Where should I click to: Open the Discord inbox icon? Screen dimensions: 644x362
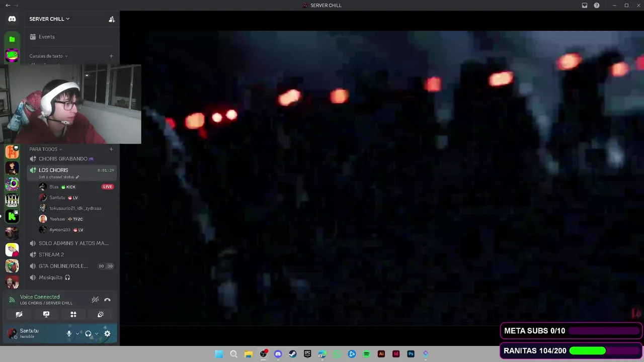pos(585,5)
